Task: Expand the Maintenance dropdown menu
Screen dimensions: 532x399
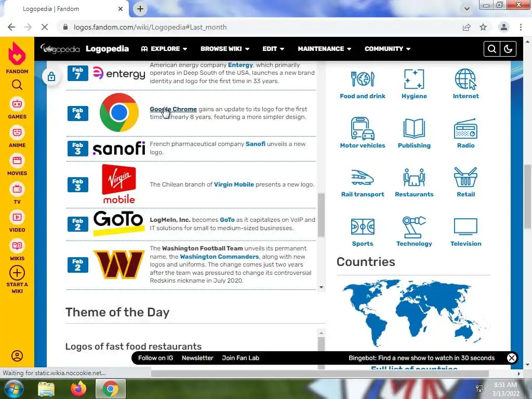Action: 324,49
